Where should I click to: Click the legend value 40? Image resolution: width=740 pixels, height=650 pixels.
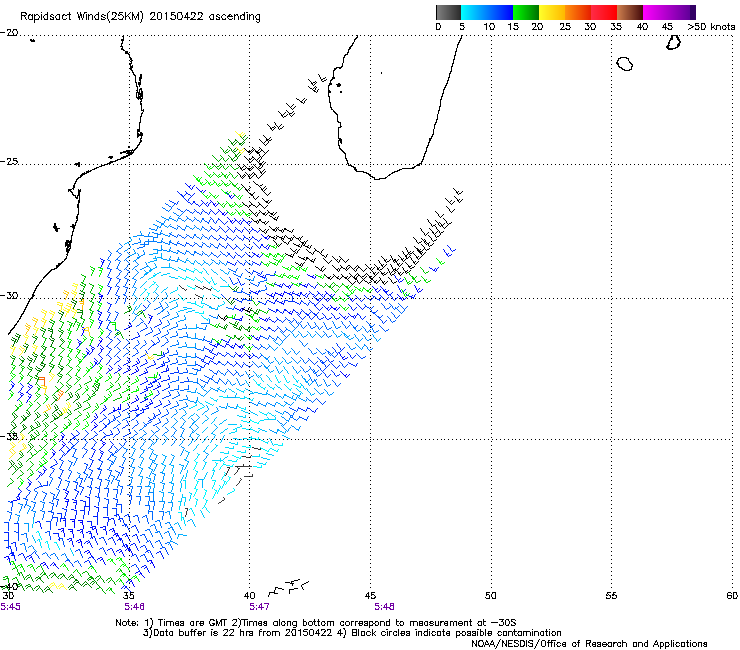(x=642, y=27)
